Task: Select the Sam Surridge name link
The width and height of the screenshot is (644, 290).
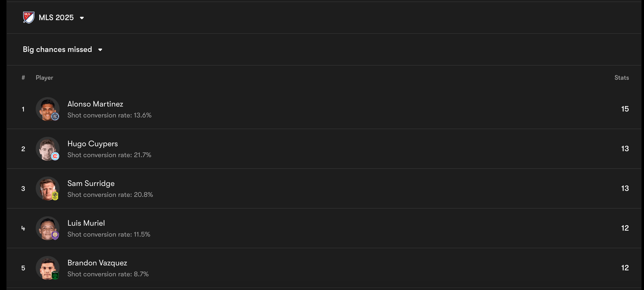Action: [91, 183]
